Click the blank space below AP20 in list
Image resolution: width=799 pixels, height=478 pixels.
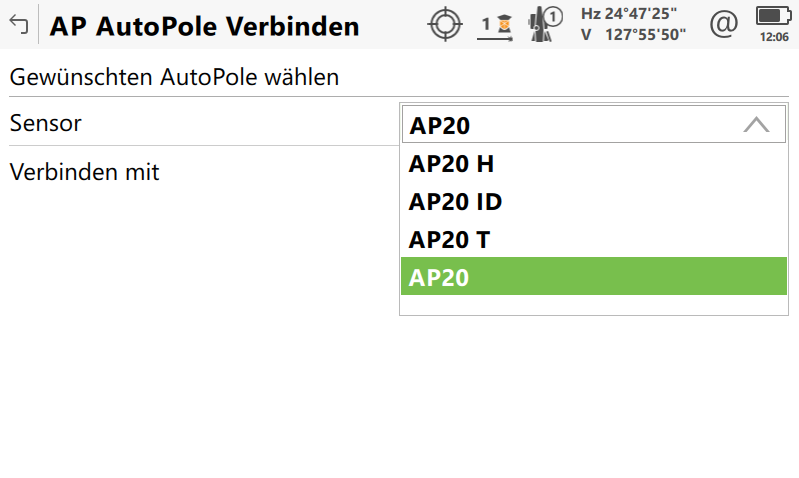click(594, 305)
